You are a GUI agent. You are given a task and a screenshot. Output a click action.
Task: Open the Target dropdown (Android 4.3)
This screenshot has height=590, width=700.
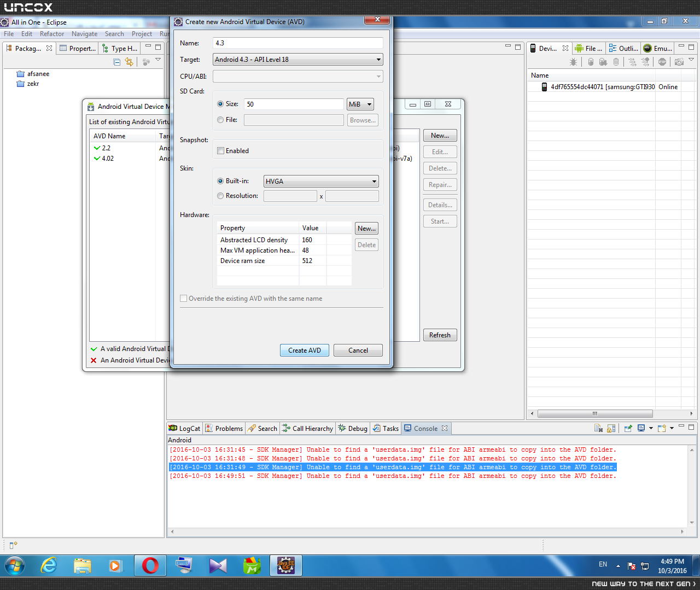[x=297, y=60]
